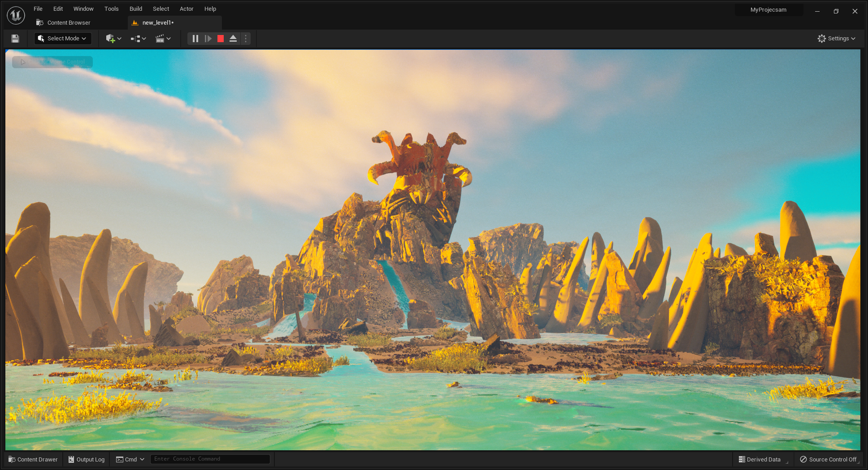Eject from the player controller
This screenshot has height=470, width=868.
pos(233,39)
